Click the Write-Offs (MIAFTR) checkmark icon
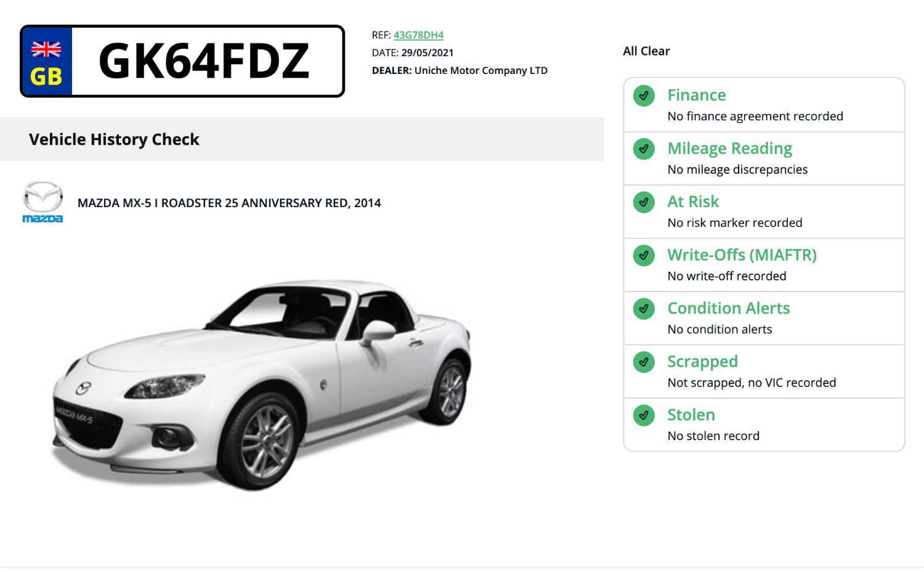This screenshot has height=572, width=924. point(644,255)
